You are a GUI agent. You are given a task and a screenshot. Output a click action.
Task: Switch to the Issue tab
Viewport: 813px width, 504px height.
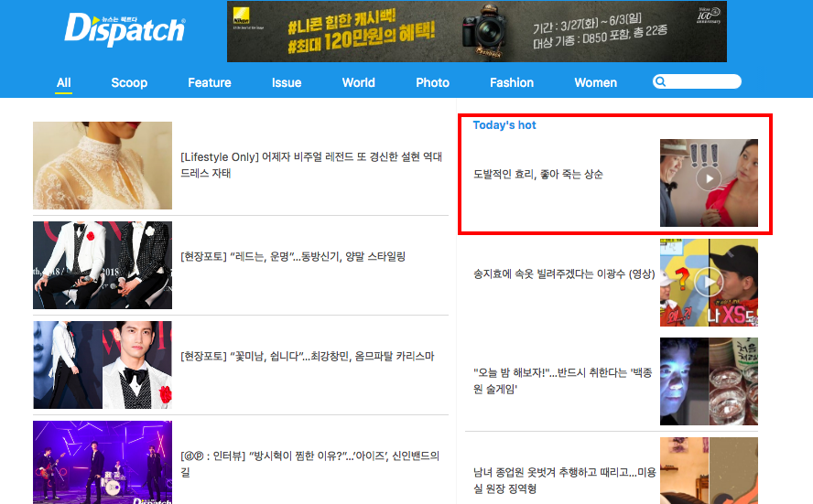coord(287,83)
